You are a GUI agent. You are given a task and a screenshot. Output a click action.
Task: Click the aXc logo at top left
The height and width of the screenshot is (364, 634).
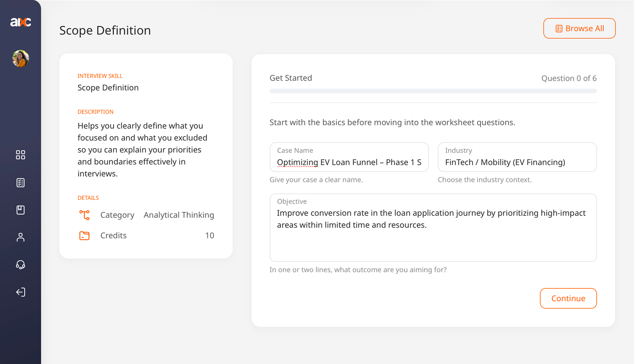21,22
